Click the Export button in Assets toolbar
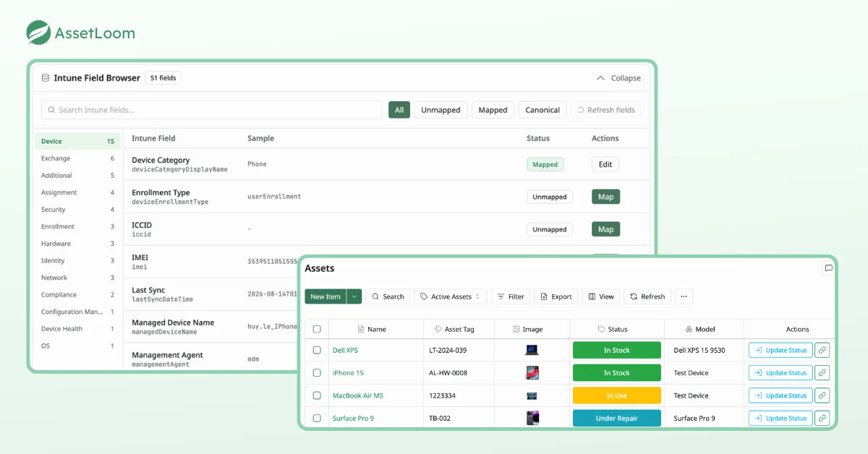The image size is (868, 454). (556, 296)
